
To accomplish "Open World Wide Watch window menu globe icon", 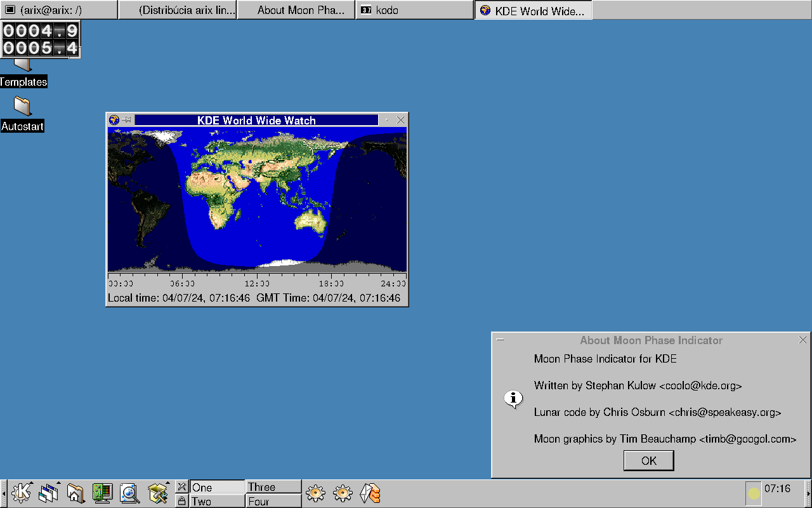I will [x=114, y=120].
